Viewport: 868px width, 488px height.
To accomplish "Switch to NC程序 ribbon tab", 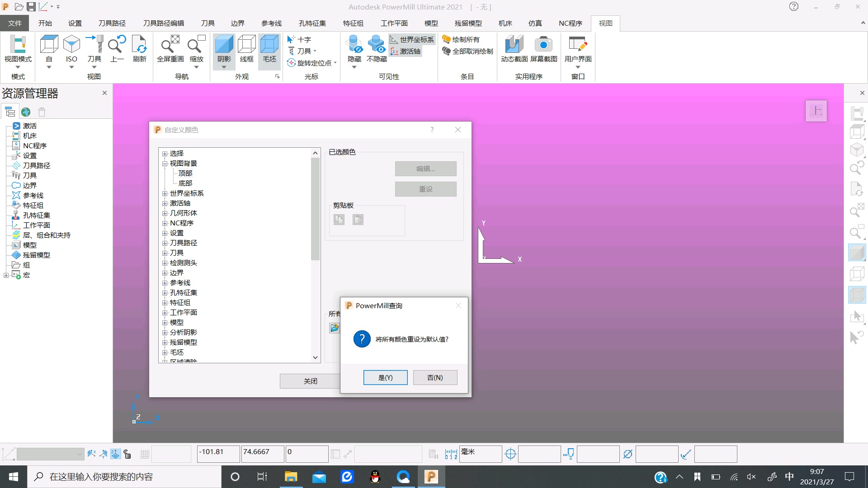I will click(x=570, y=23).
